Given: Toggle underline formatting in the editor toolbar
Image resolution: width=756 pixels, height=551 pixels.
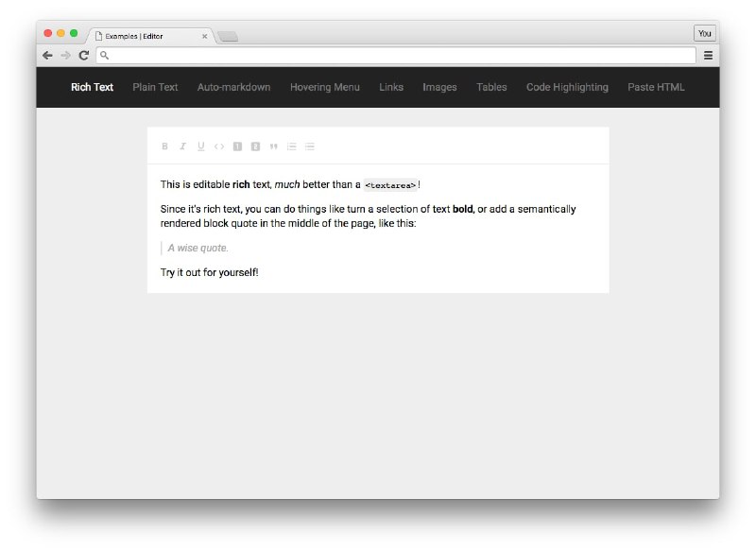Looking at the screenshot, I should pos(200,146).
